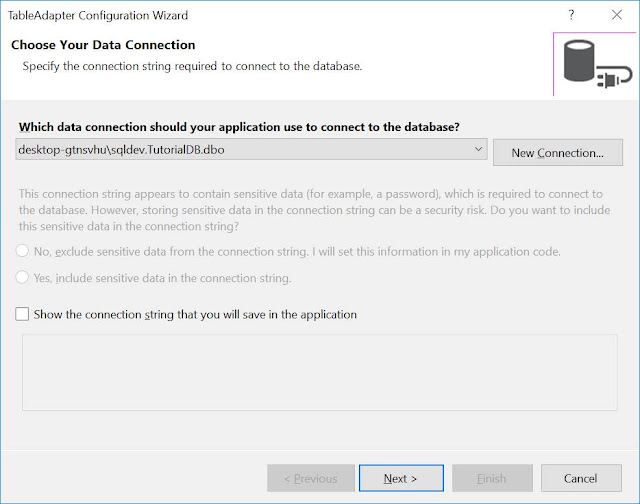Choose the 'No, exclude sensitive data' radio option
Screen dimensions: 640x504
[x=22, y=251]
